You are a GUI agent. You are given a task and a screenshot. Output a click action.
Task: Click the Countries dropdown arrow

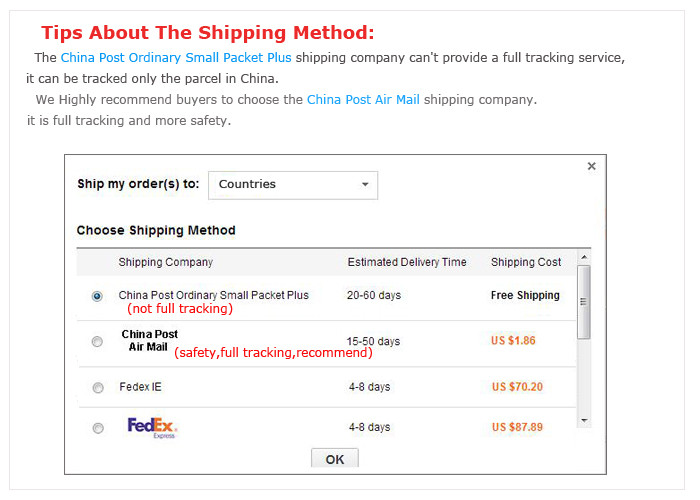365,185
